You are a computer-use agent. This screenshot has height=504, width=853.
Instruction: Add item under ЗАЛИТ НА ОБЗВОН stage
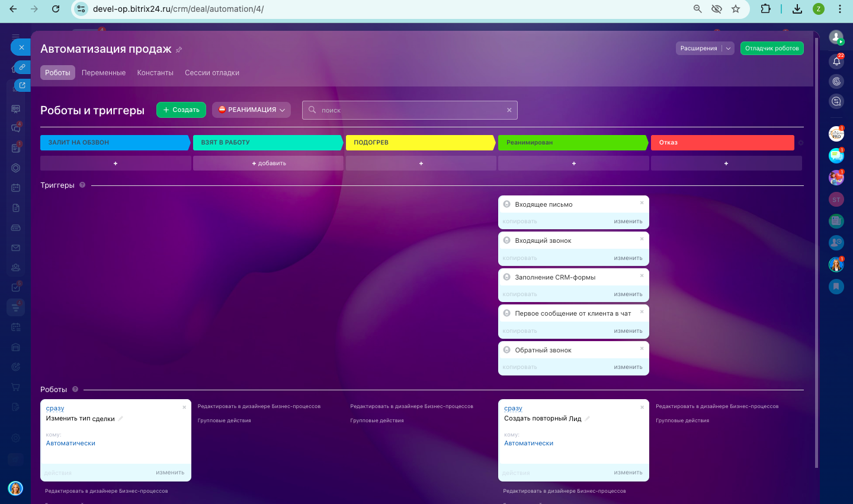pyautogui.click(x=116, y=163)
